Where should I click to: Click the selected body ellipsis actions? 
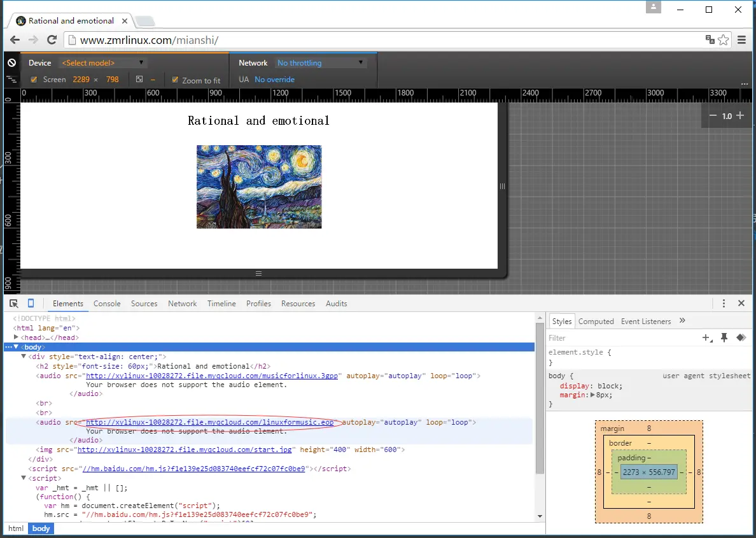click(8, 347)
